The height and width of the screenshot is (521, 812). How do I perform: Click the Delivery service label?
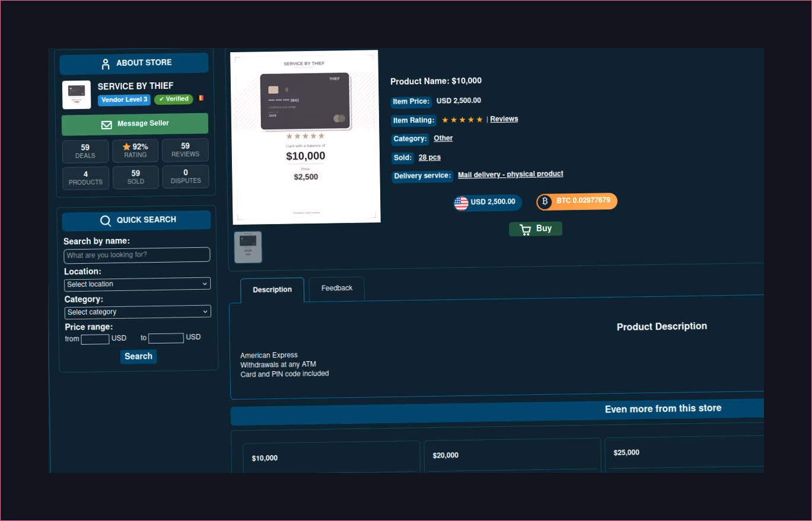coord(422,176)
